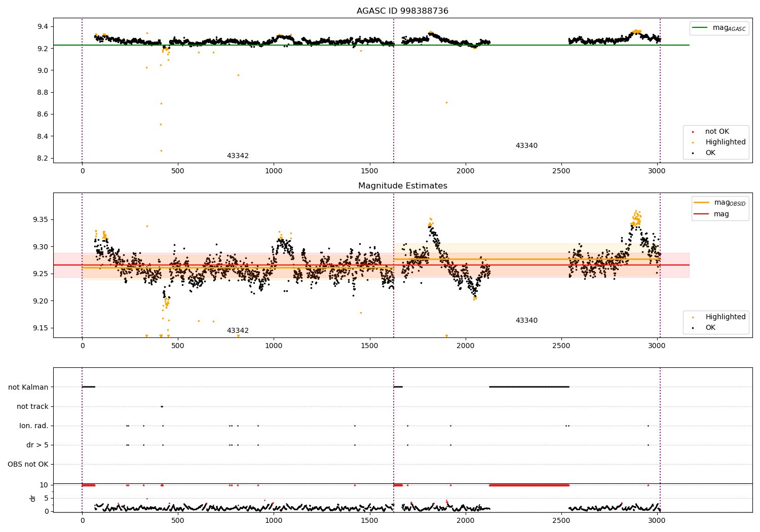Click the 'not OK' legend entry in top plot
The height and width of the screenshot is (532, 760).
click(717, 132)
